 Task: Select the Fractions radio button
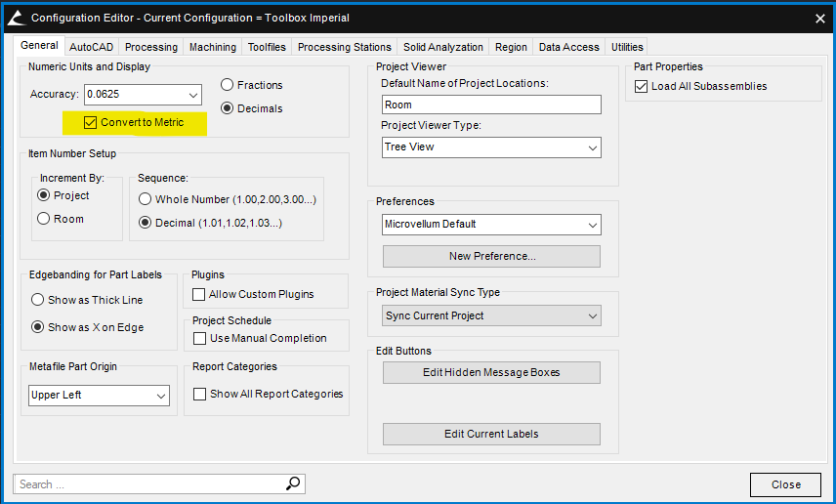pos(228,85)
